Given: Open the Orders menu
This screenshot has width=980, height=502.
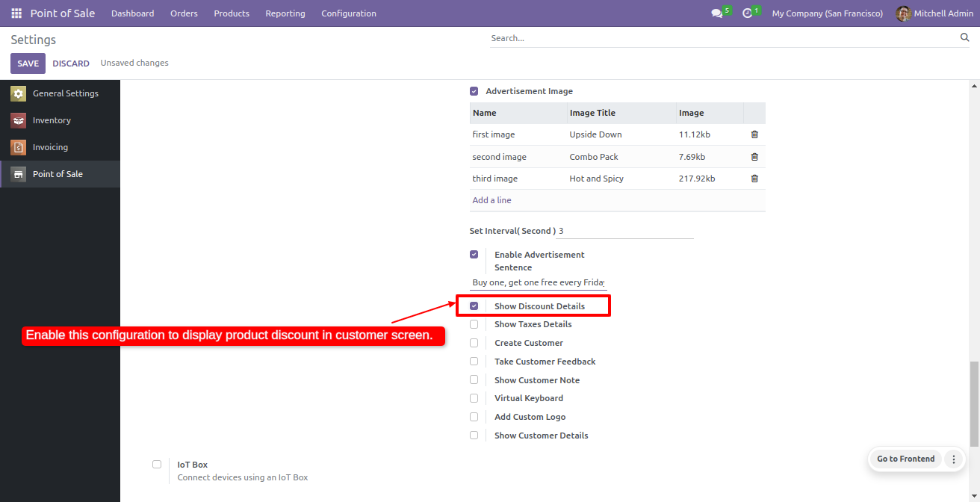Looking at the screenshot, I should pyautogui.click(x=184, y=13).
